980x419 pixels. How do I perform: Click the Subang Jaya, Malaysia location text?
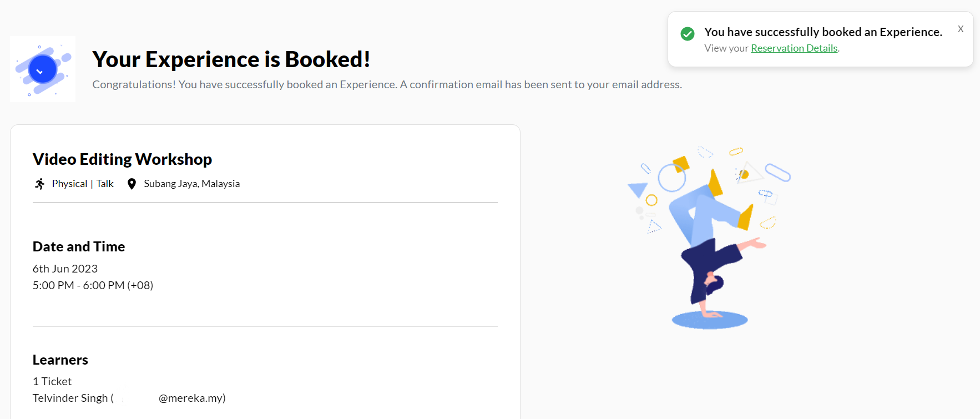click(x=192, y=184)
